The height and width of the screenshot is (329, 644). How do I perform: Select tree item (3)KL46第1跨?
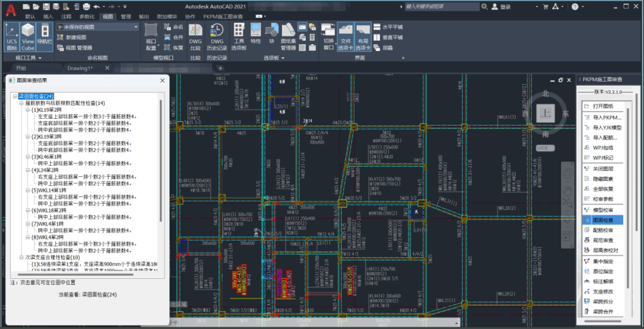click(x=47, y=156)
